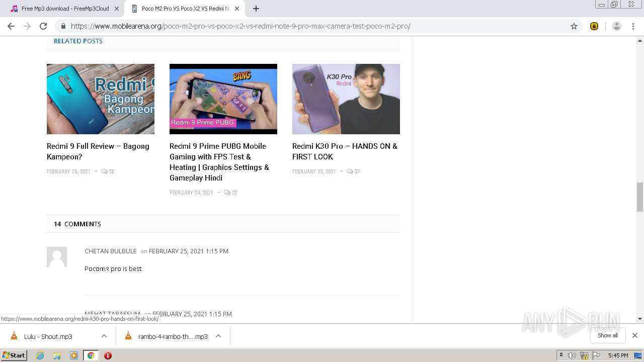The height and width of the screenshot is (362, 644).
Task: Open Action Center flag tray icon
Action: [597, 355]
